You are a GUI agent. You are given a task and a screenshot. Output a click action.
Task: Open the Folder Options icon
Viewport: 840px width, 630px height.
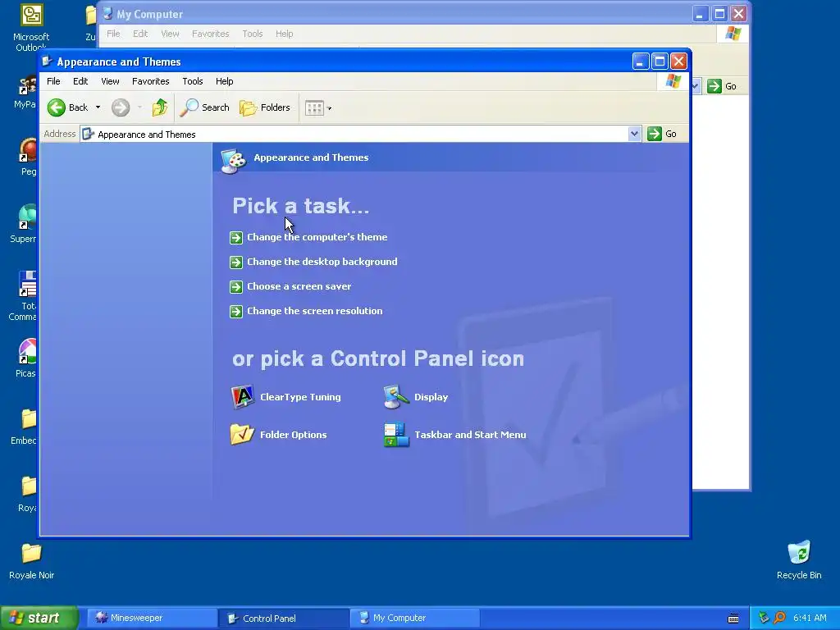click(x=242, y=435)
